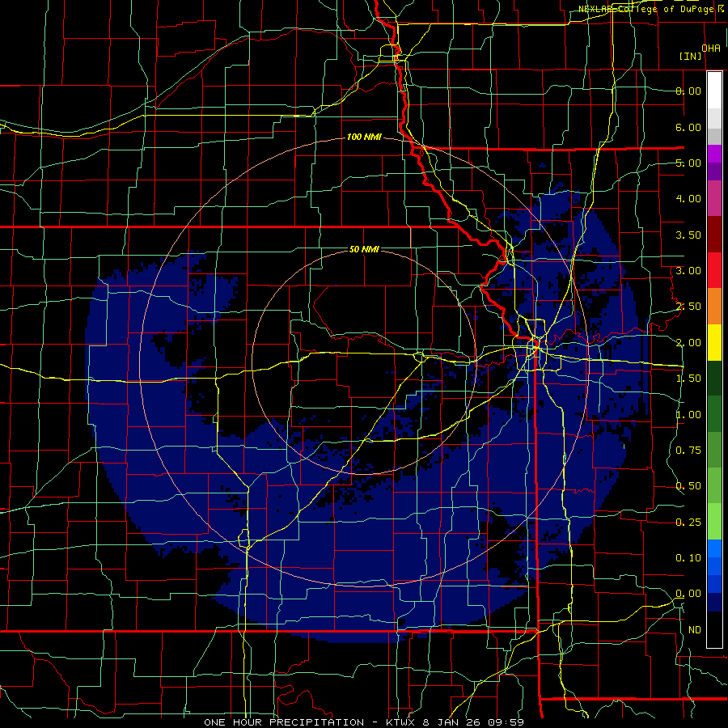
Task: Pick the yellow swatch in the color scale
Action: [x=714, y=343]
